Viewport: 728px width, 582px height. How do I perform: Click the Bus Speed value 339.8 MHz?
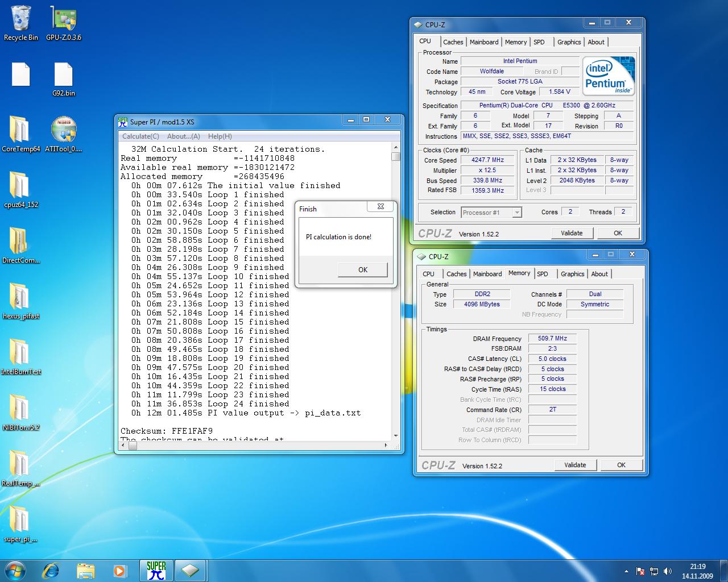(x=487, y=180)
